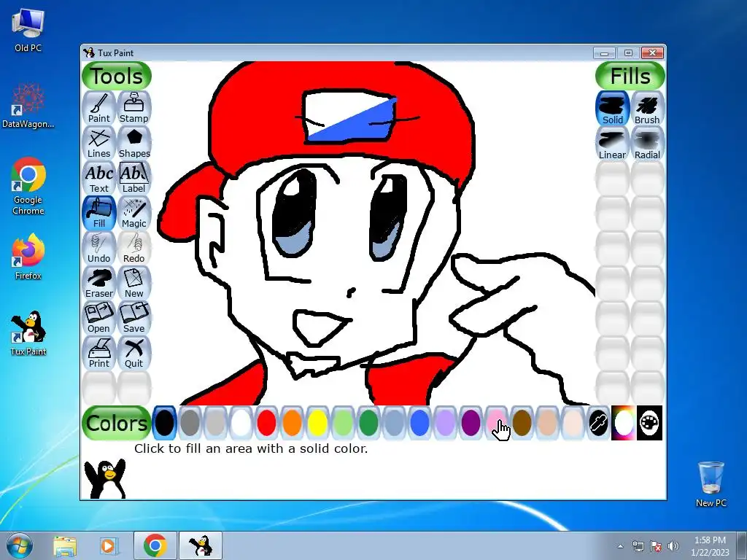Open File Explorer from the taskbar

(x=65, y=545)
